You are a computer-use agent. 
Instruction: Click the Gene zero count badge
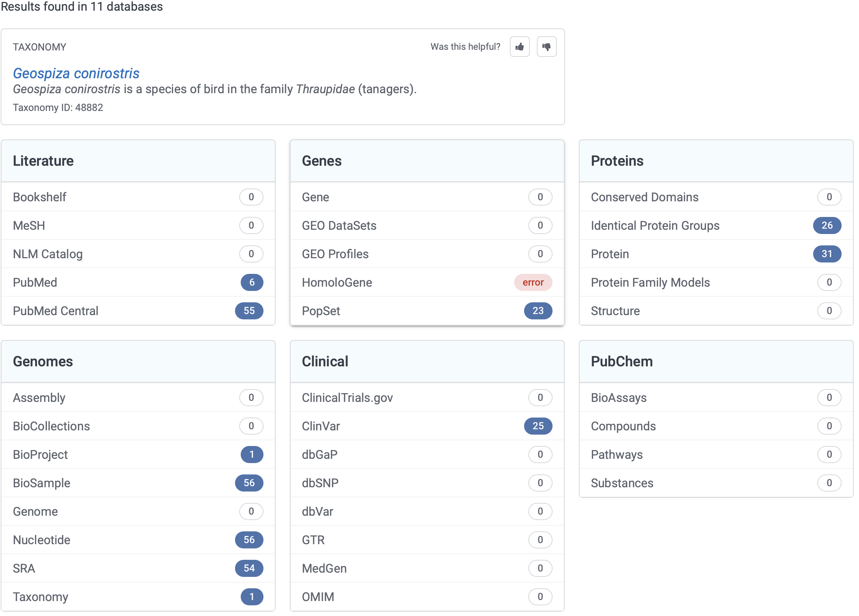[540, 197]
